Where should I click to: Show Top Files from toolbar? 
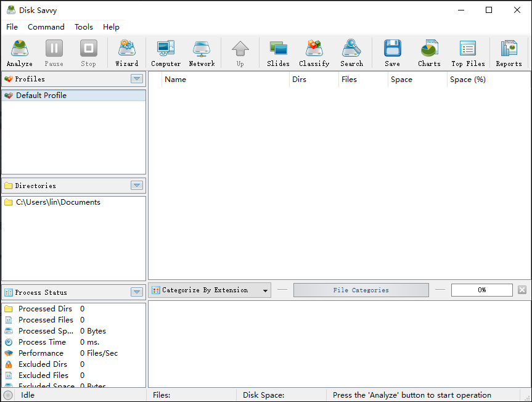(468, 53)
